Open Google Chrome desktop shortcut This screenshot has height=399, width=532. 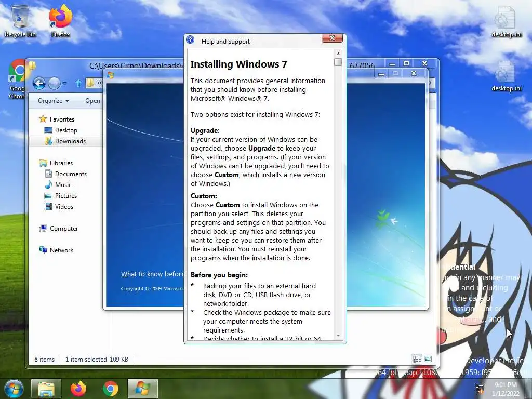[16, 79]
